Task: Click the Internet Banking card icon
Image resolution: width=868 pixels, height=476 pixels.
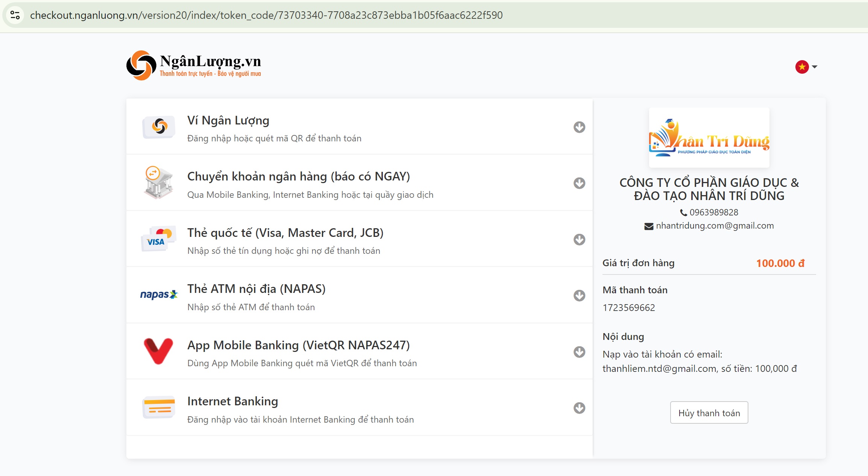Action: point(159,407)
